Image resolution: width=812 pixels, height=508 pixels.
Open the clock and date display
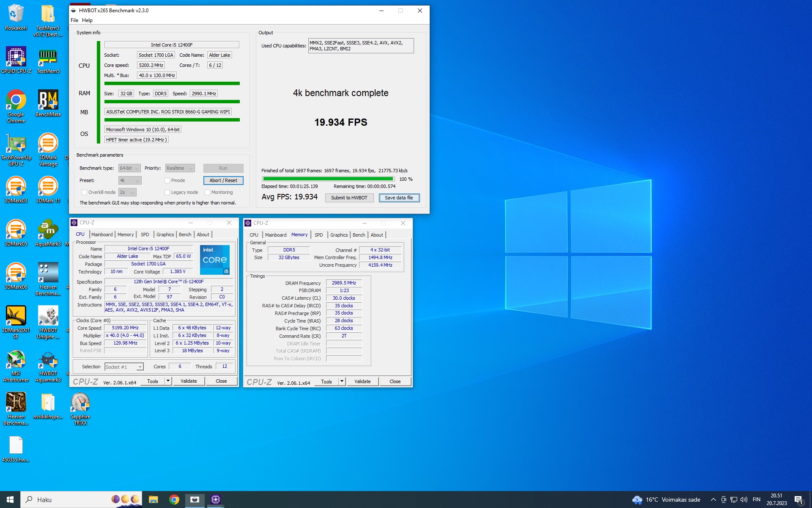(776, 500)
